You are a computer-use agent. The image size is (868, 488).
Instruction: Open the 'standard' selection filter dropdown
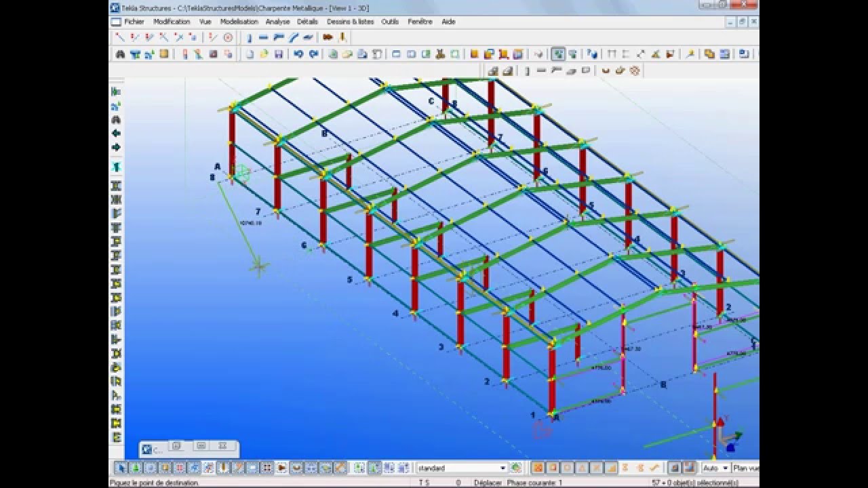pyautogui.click(x=502, y=468)
